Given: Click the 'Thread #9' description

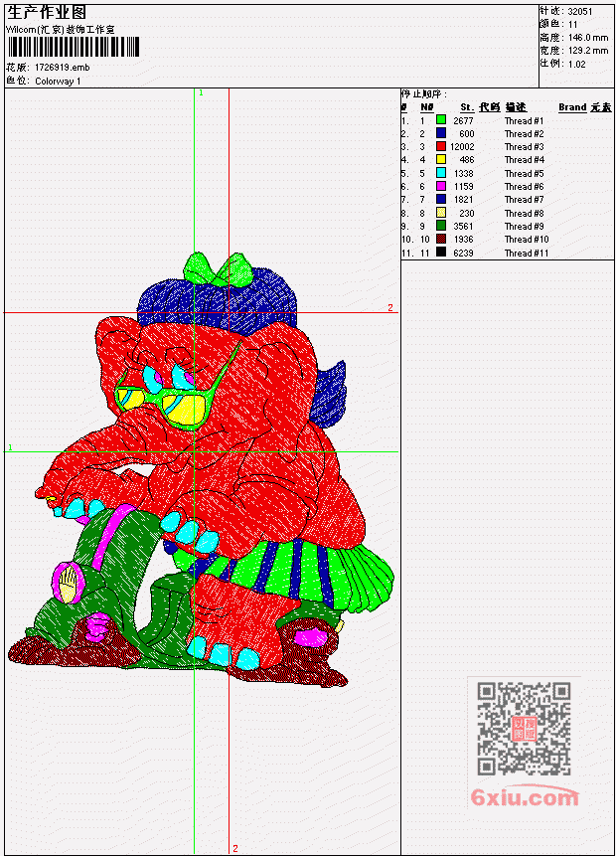Looking at the screenshot, I should point(524,227).
